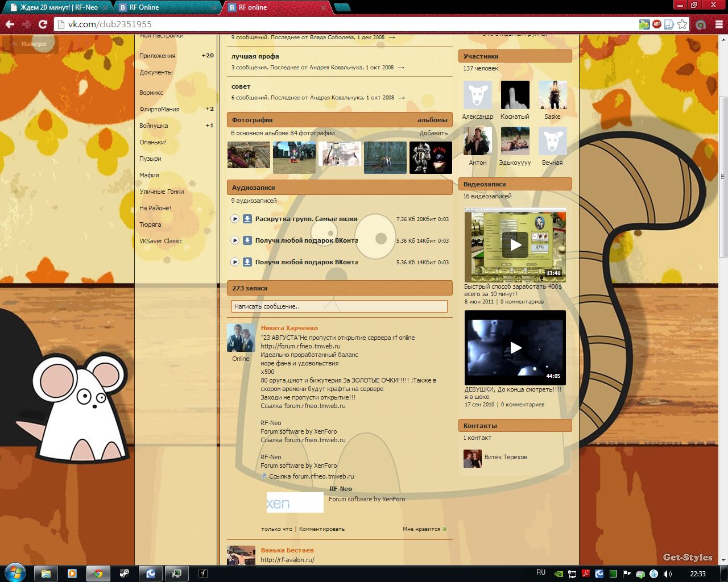Like the post with Мне нравится
The image size is (728, 582).
(425, 529)
